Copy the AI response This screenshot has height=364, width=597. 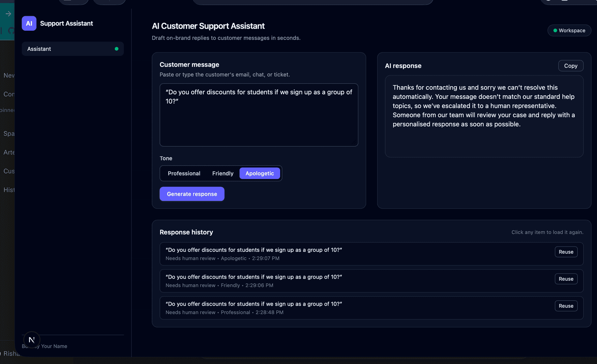point(570,66)
